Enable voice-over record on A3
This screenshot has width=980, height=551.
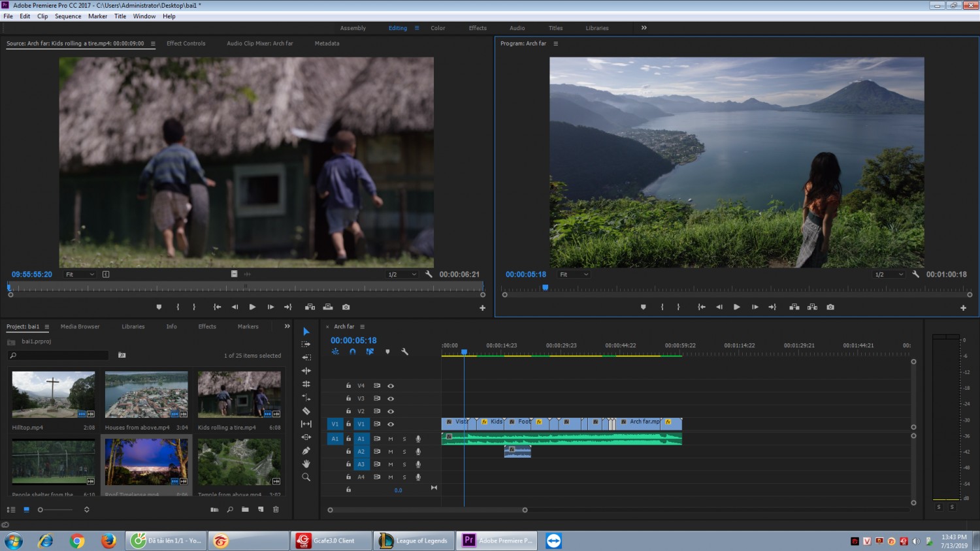click(418, 464)
